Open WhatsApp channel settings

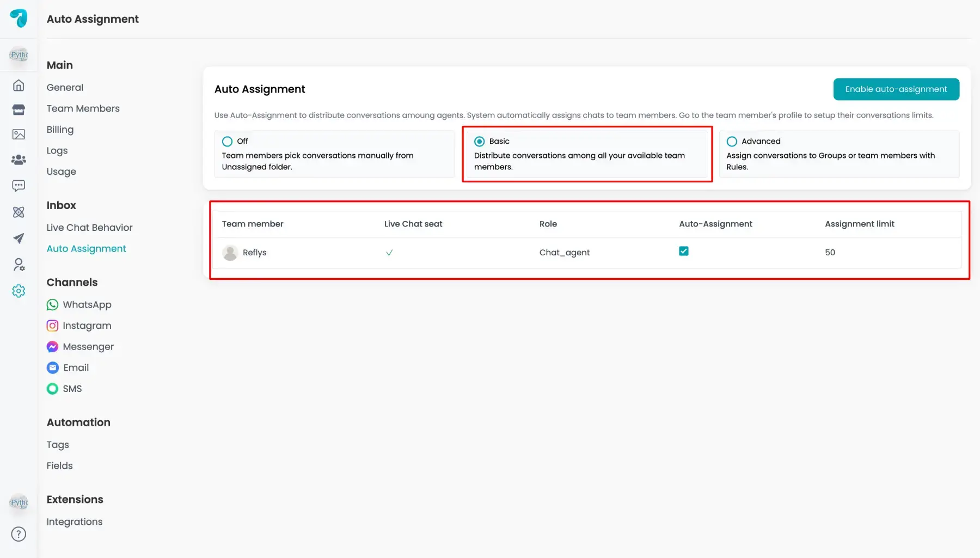pyautogui.click(x=87, y=305)
